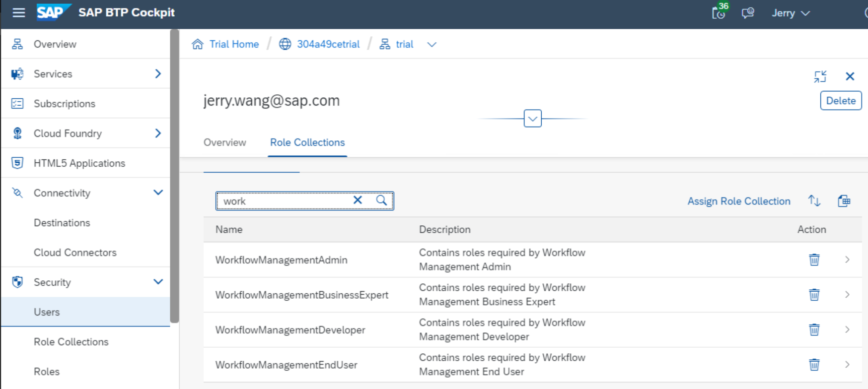Open the trial subaccount breadcrumb
The height and width of the screenshot is (389, 868).
point(405,44)
